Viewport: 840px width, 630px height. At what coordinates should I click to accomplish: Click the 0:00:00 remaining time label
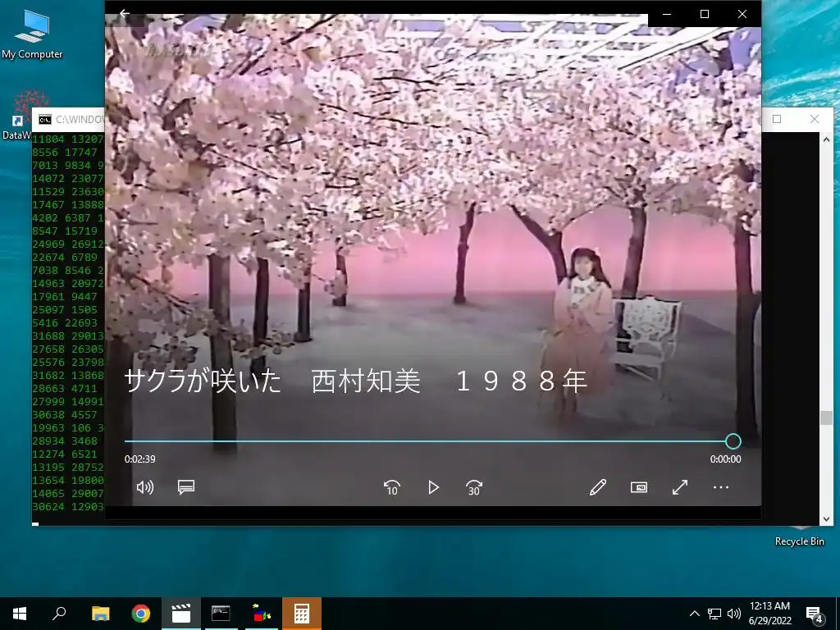click(726, 459)
